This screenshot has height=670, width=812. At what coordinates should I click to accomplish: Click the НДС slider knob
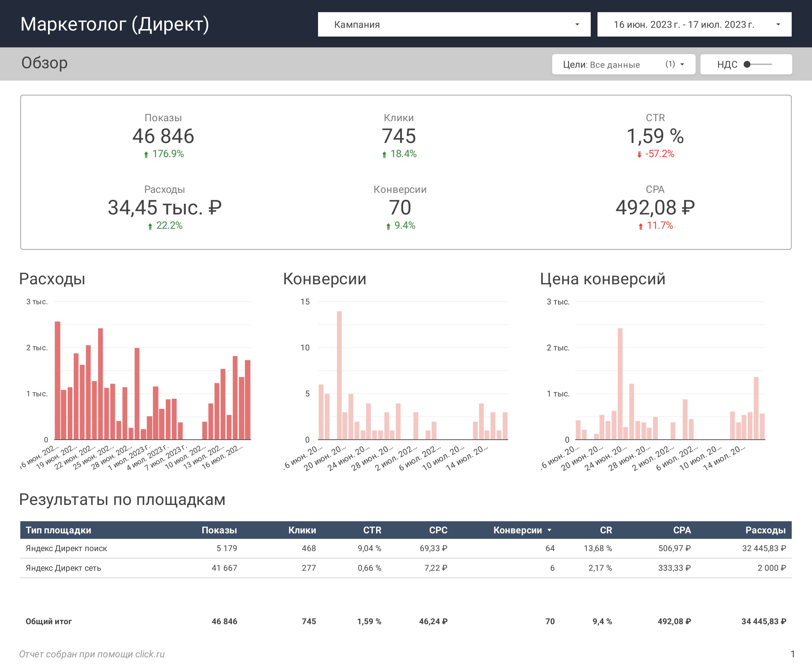coord(747,64)
